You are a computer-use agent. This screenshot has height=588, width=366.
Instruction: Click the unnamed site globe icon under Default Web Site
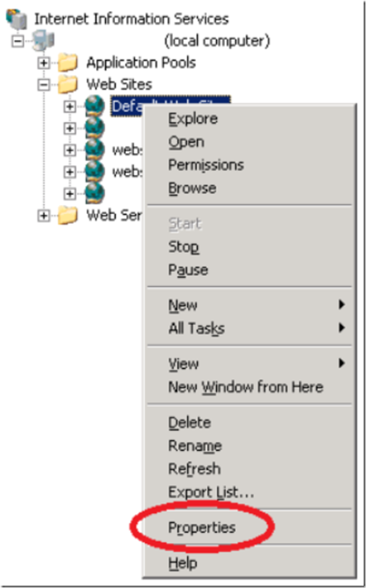tap(95, 128)
